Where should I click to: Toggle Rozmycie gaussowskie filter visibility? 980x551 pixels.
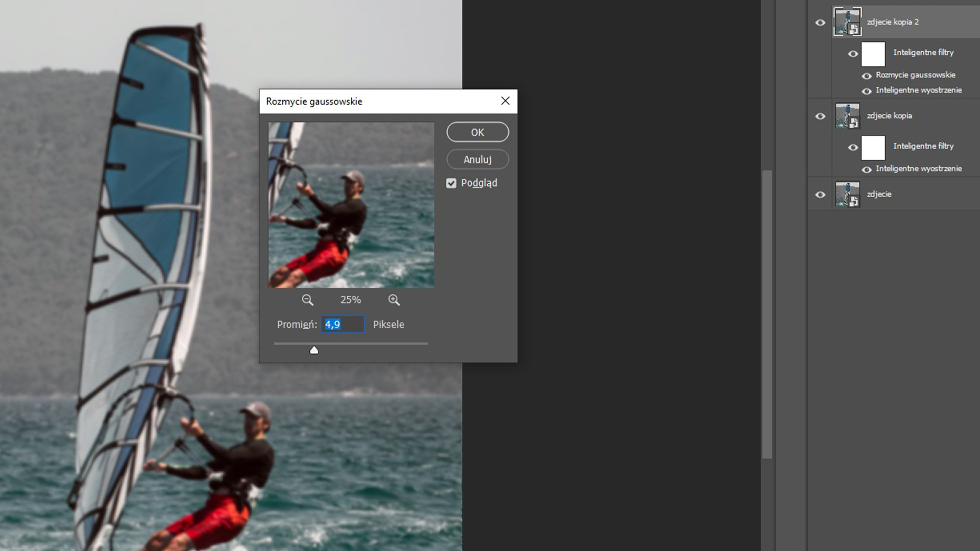(x=867, y=76)
